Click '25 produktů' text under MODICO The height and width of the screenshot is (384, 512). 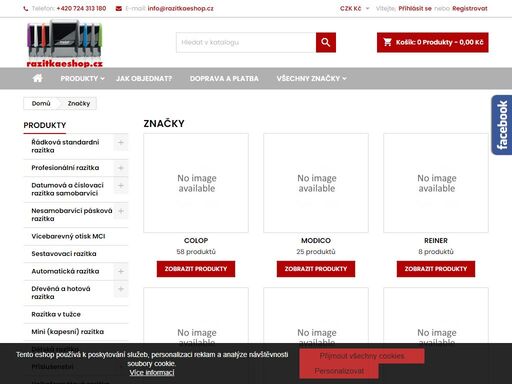pos(316,252)
